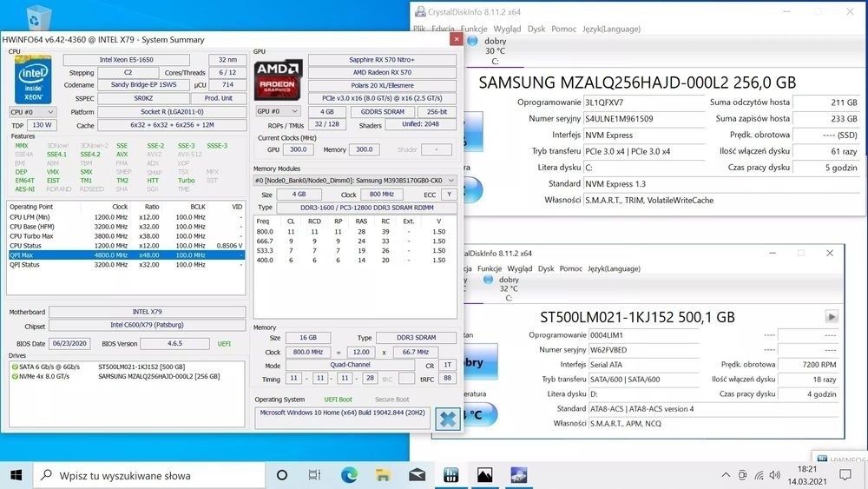The image size is (868, 489).
Task: Click the temperature button in ST500LM021 window
Action: tap(481, 414)
